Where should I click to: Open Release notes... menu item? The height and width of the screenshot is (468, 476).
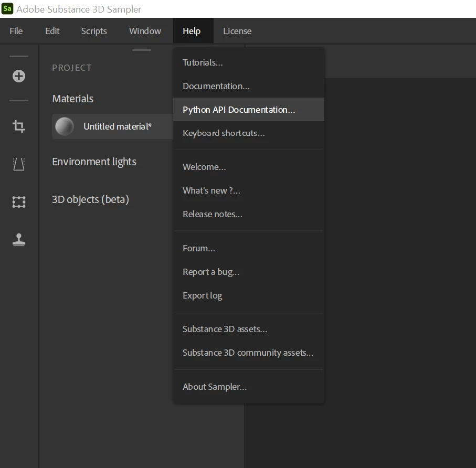point(249,214)
